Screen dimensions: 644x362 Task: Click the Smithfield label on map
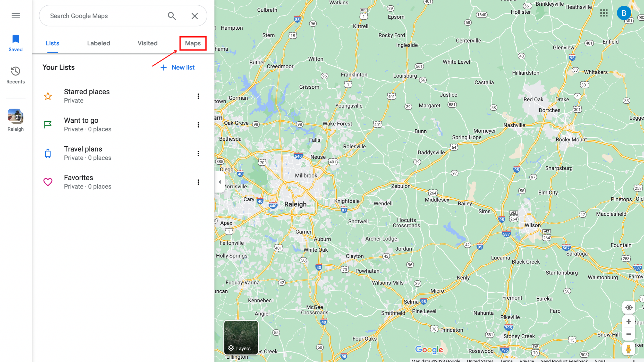pyautogui.click(x=393, y=313)
